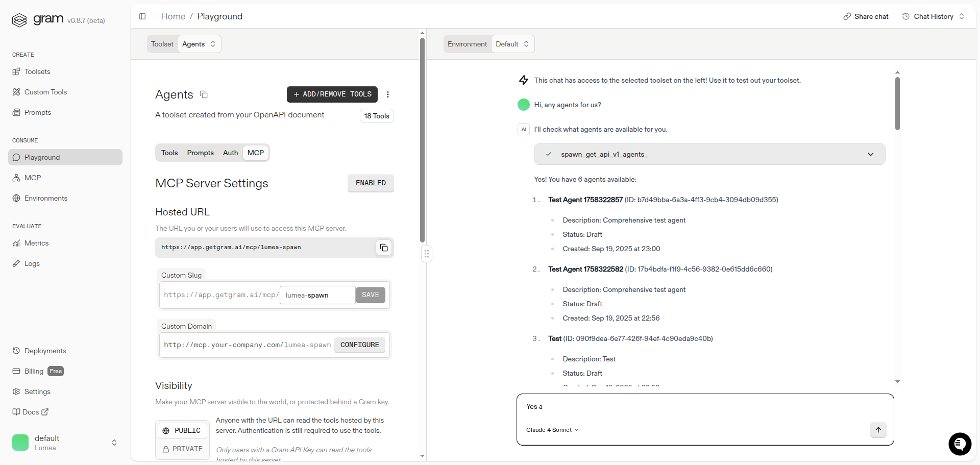Click the CONFIGURE custom domain button
This screenshot has width=980, height=465.
[x=360, y=345]
